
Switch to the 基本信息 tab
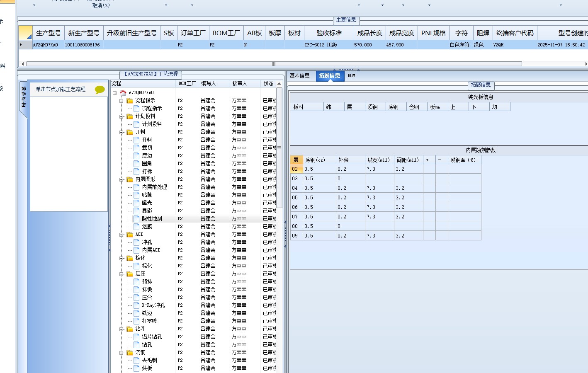coord(299,75)
